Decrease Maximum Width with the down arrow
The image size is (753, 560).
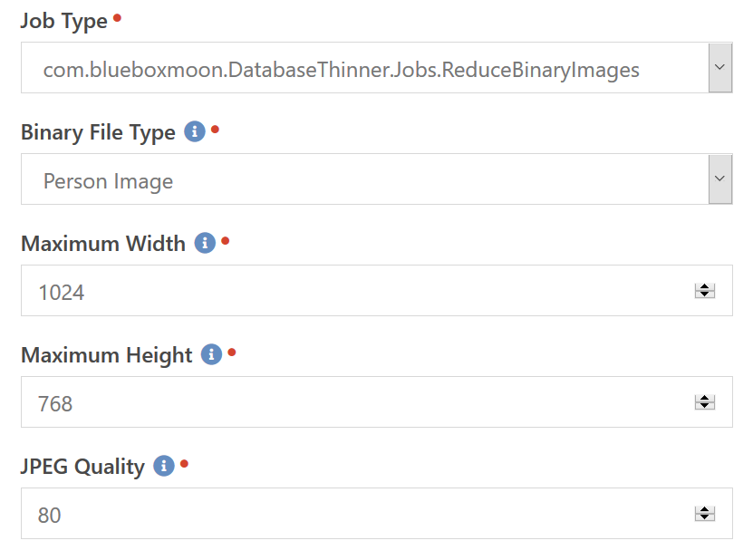point(704,294)
